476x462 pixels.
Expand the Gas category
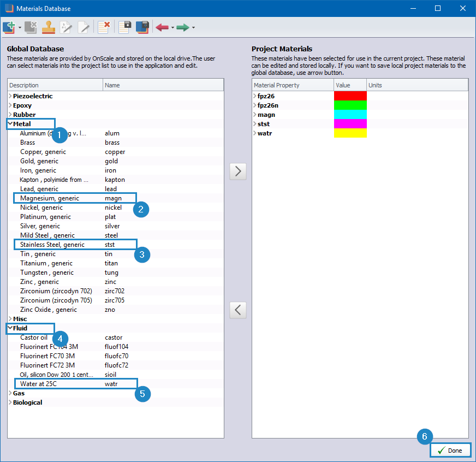click(x=10, y=393)
